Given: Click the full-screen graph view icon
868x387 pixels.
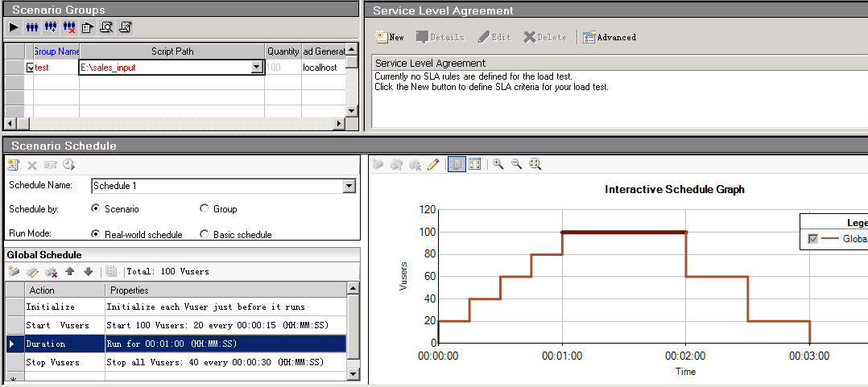Looking at the screenshot, I should pos(474,164).
